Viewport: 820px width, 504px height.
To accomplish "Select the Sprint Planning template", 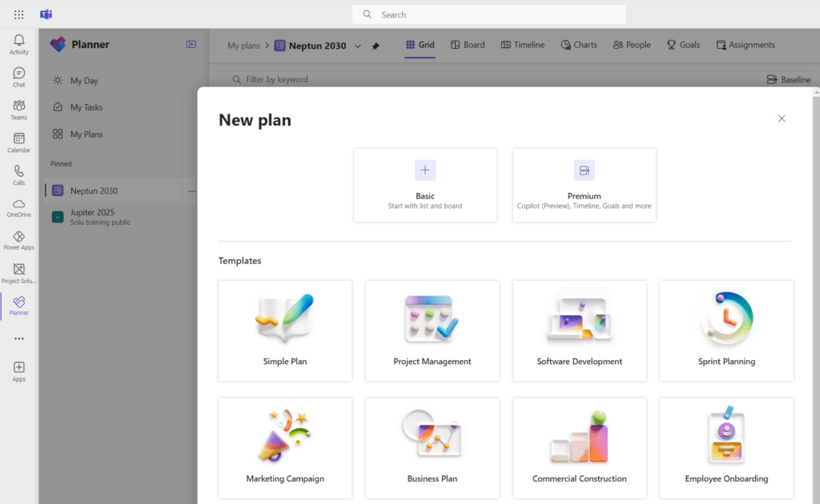I will pos(726,330).
